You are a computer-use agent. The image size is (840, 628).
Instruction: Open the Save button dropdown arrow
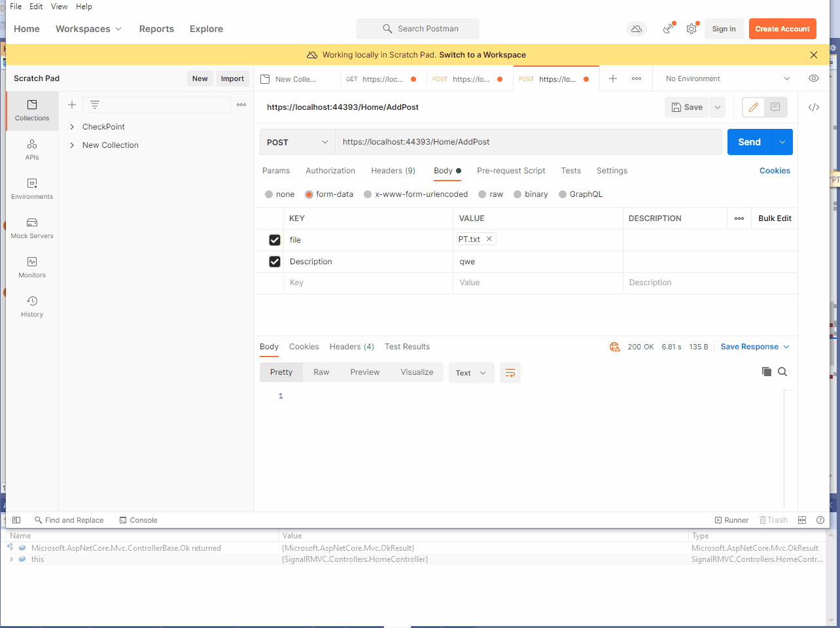718,107
